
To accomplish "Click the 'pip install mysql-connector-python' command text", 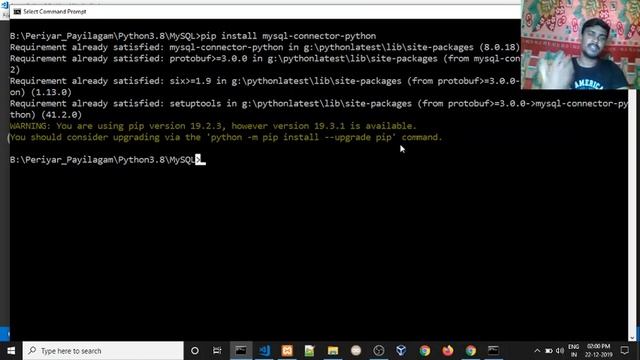I will click(x=288, y=36).
